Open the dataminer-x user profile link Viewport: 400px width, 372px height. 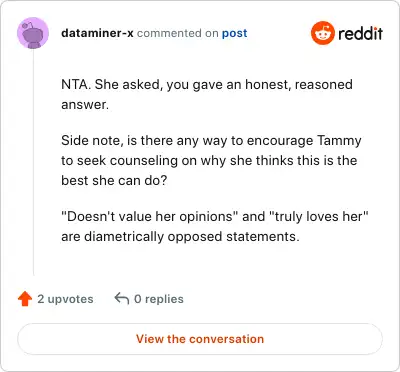tap(97, 33)
